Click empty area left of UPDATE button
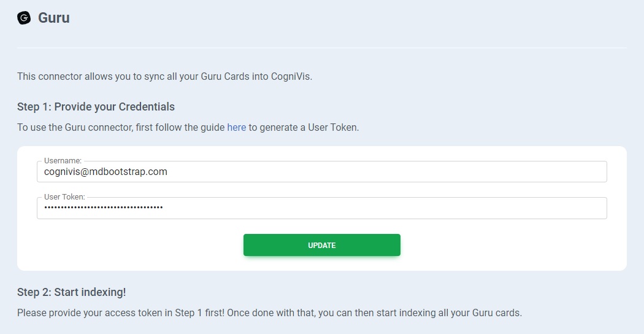 pyautogui.click(x=140, y=245)
